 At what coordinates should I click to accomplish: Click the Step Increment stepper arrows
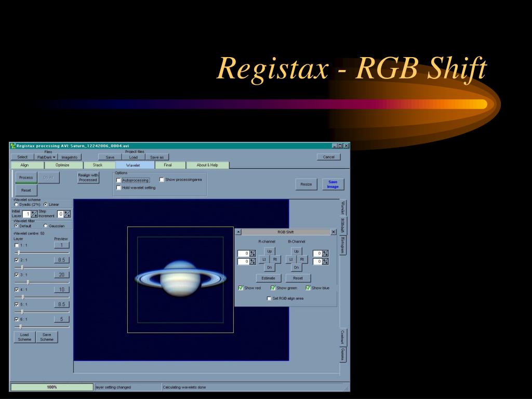[67, 214]
